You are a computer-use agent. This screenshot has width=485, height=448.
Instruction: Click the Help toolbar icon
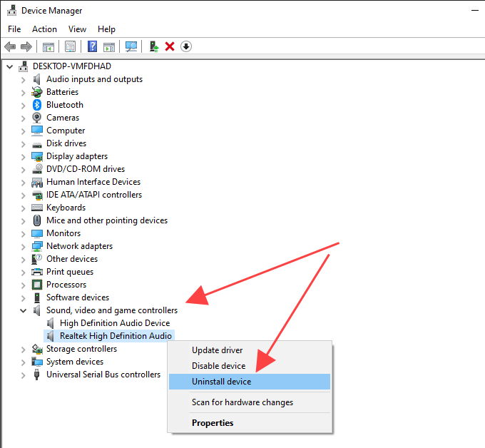92,46
